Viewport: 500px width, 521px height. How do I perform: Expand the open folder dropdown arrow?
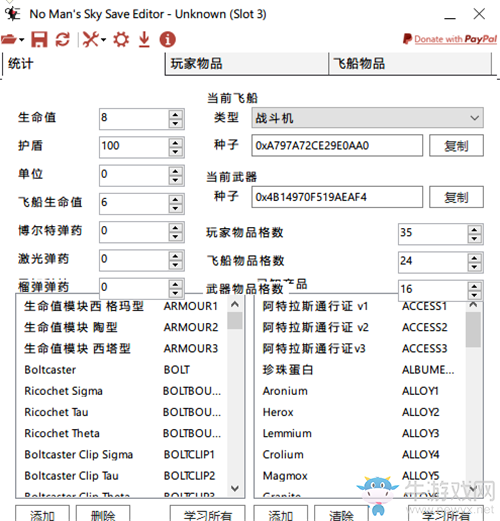pyautogui.click(x=22, y=40)
